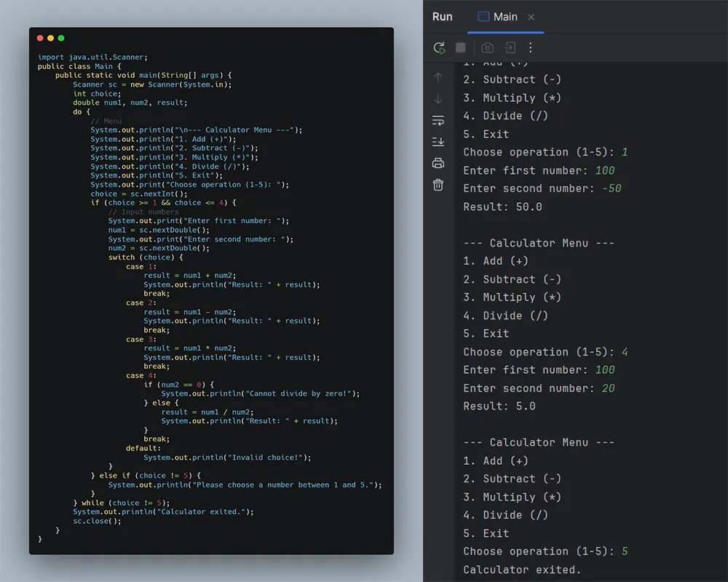Click the Stop process icon
Viewport: 728px width, 582px height.
pos(460,47)
